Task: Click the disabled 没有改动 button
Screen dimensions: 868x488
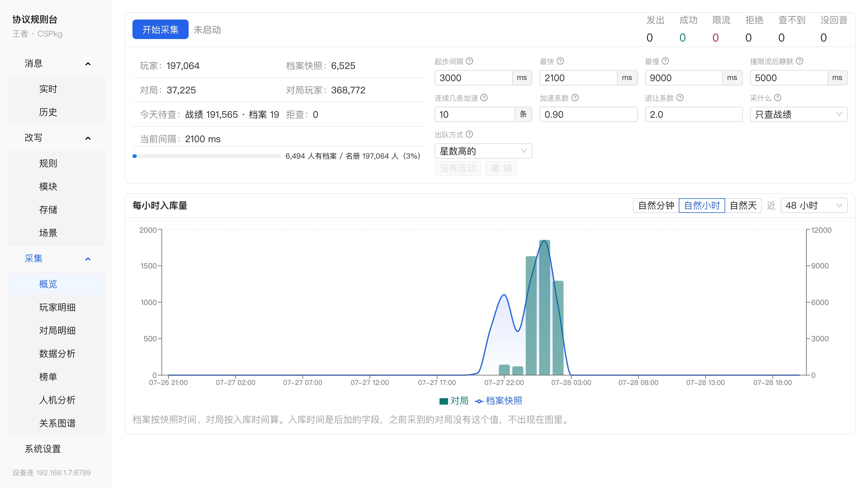Action: click(x=458, y=168)
